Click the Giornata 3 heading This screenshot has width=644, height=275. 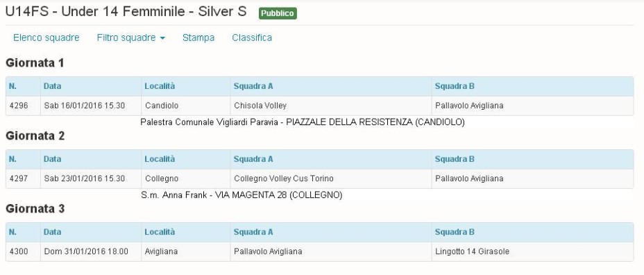click(x=35, y=209)
